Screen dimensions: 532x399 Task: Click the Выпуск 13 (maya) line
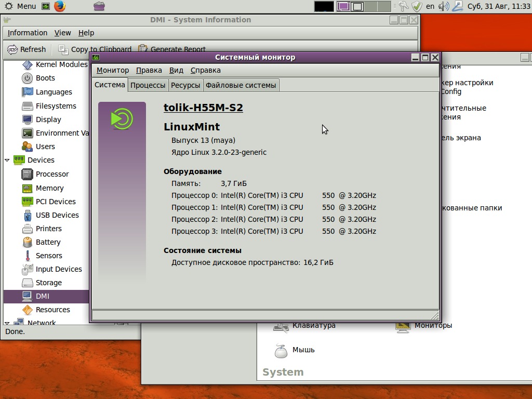pyautogui.click(x=203, y=140)
